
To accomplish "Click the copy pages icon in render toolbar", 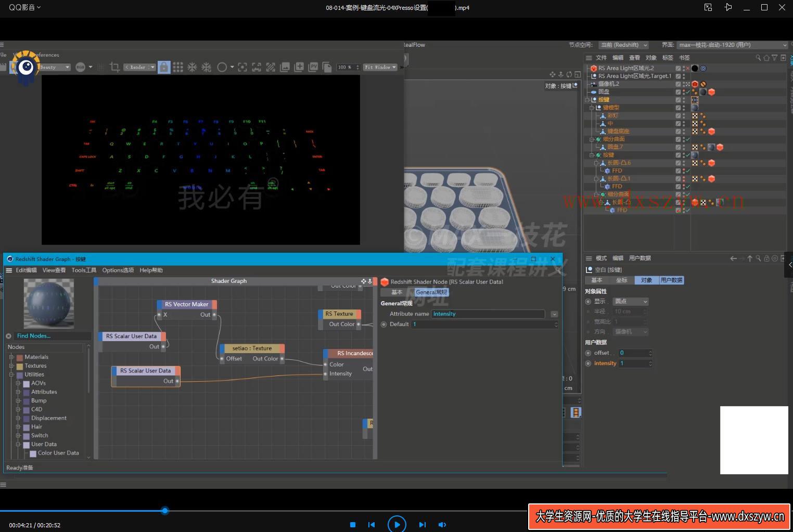I will 327,67.
